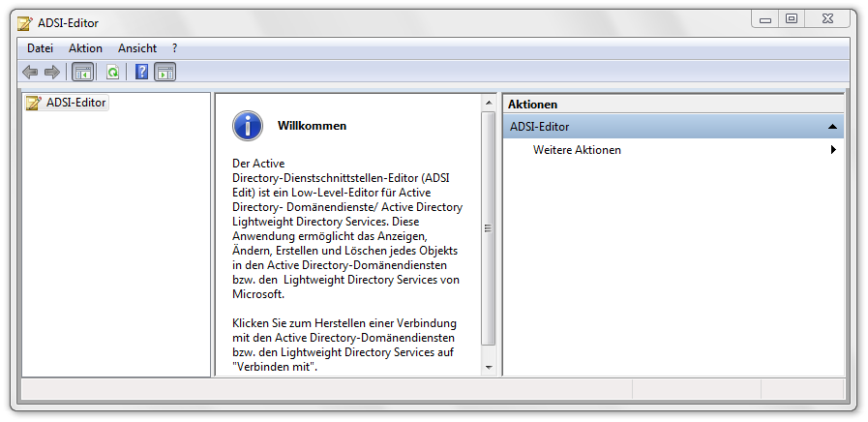Click the vertical scrollbar thumb in the welcome pane
This screenshot has width=868, height=422.
pyautogui.click(x=488, y=228)
